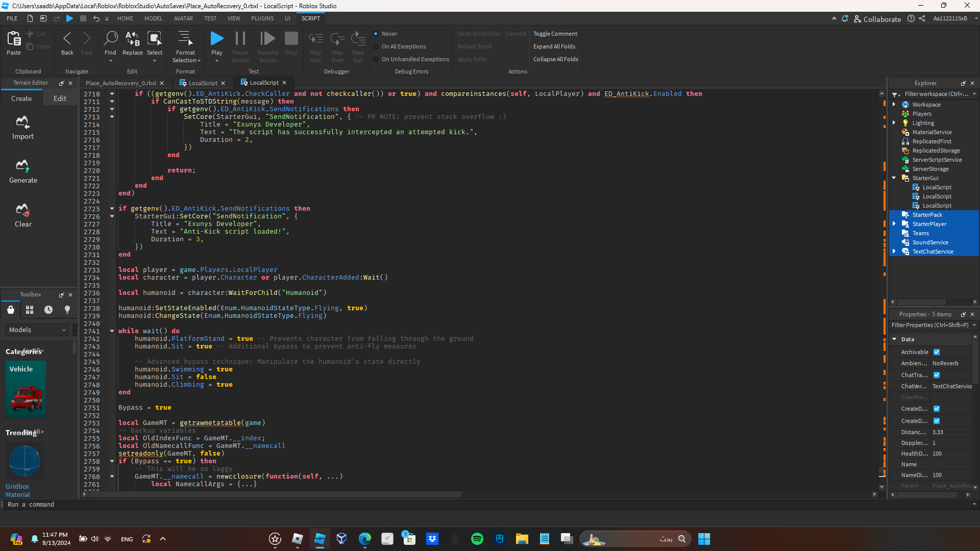The image size is (980, 551).
Task: Click the Step Into debugger icon
Action: point(316,39)
